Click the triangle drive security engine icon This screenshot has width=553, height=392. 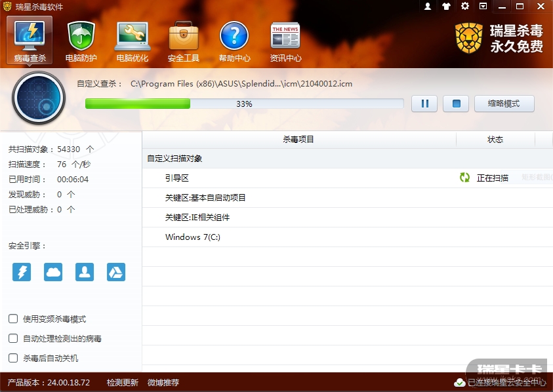(x=116, y=272)
